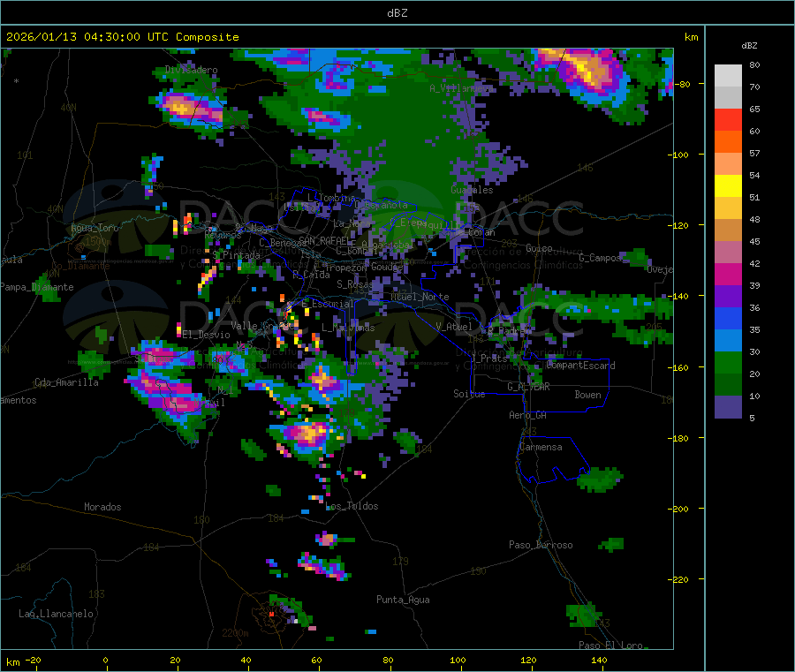Select the 2026/01/13 04:30:00 UTC Composite timestamp
Screen dimensions: 795x672
tap(122, 37)
